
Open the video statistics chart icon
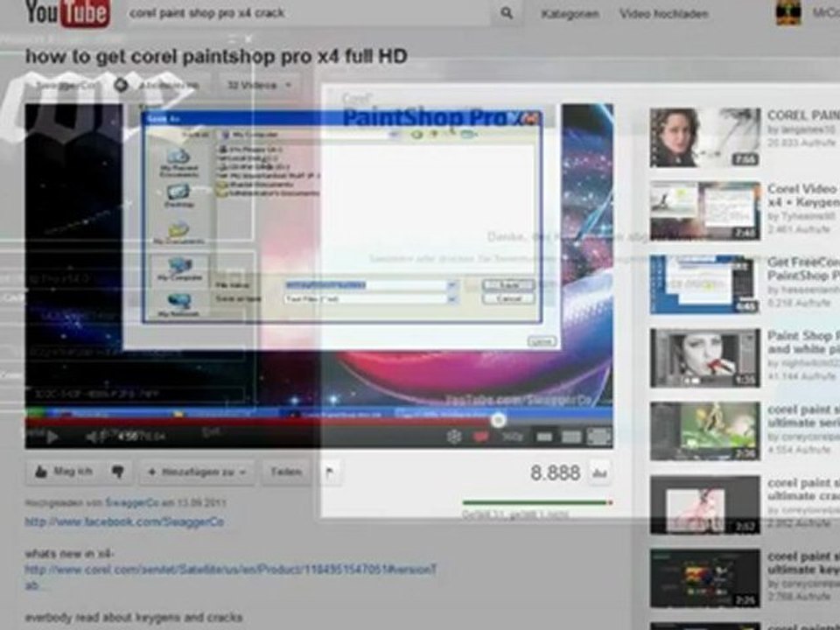[x=599, y=473]
